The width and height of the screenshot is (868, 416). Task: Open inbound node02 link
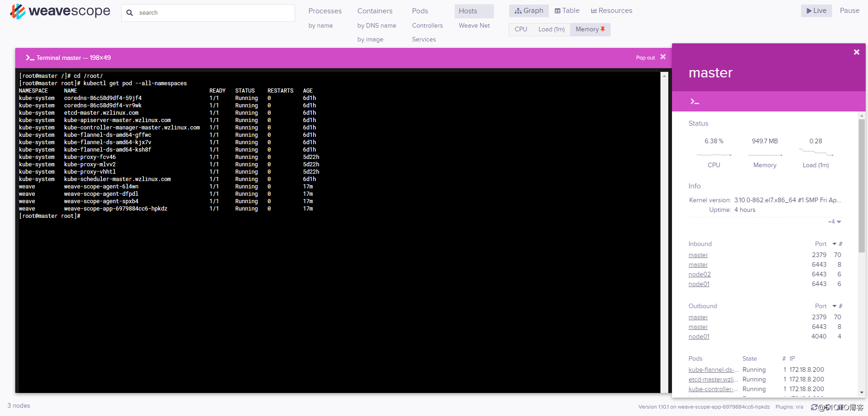pyautogui.click(x=699, y=275)
